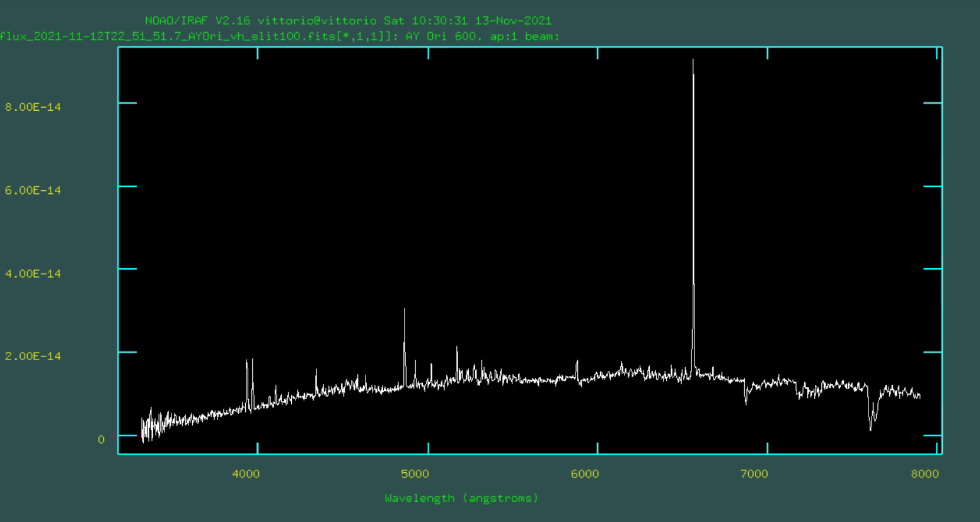This screenshot has width=980, height=522.
Task: Click the 6000 wavelength axis label
Action: click(x=585, y=474)
